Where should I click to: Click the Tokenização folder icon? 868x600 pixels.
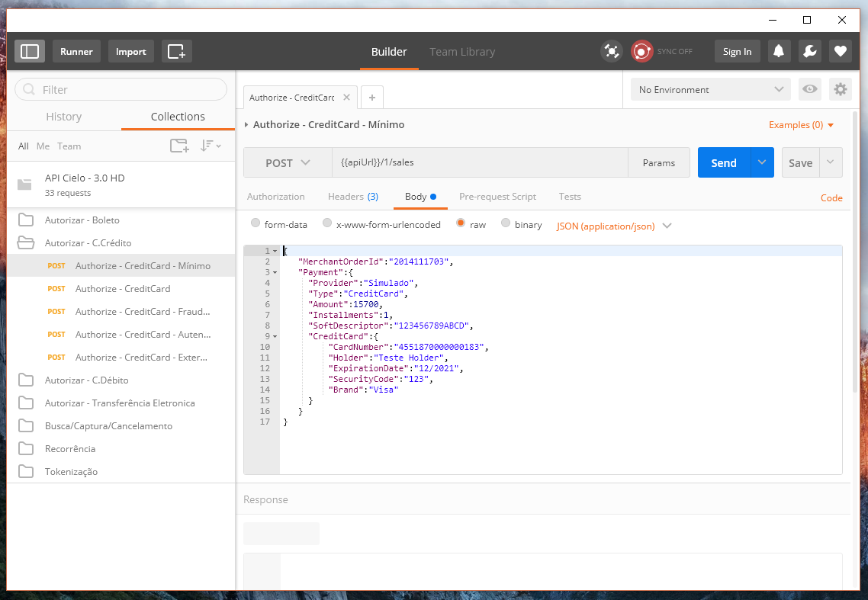tap(25, 471)
